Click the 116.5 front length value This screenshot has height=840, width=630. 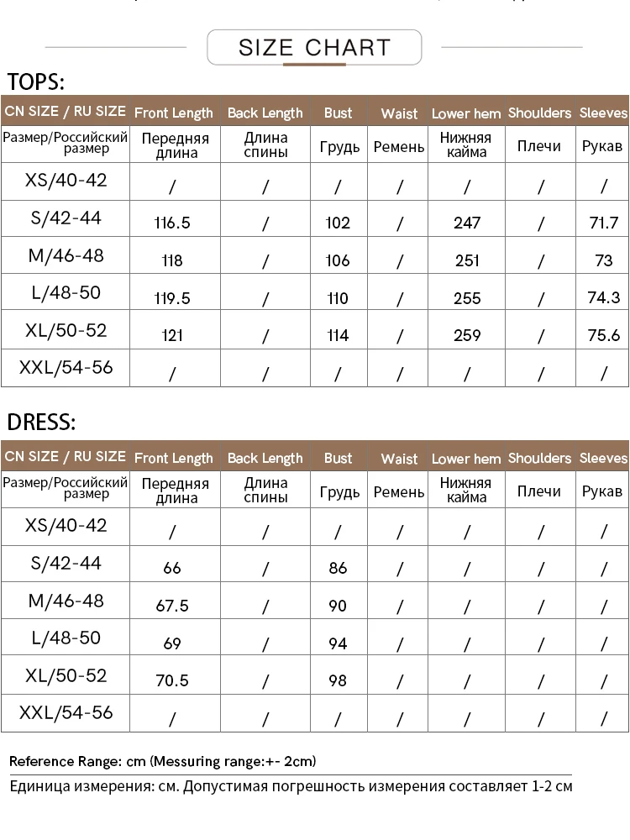click(x=172, y=223)
